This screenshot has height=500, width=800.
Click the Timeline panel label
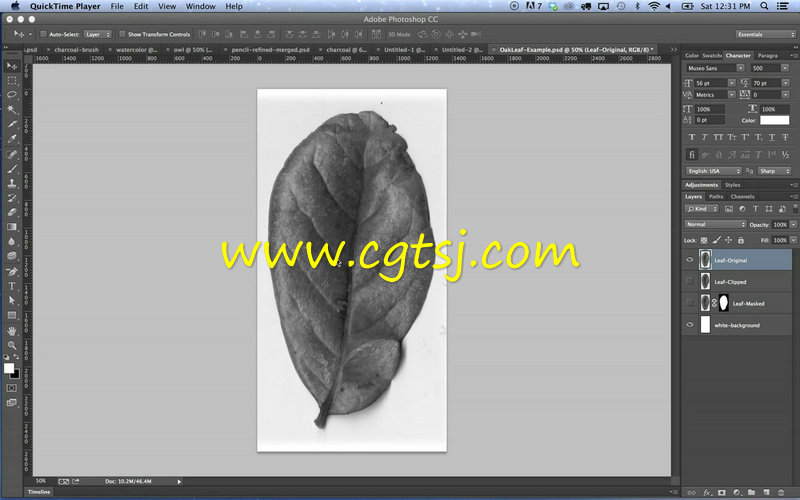[x=39, y=492]
